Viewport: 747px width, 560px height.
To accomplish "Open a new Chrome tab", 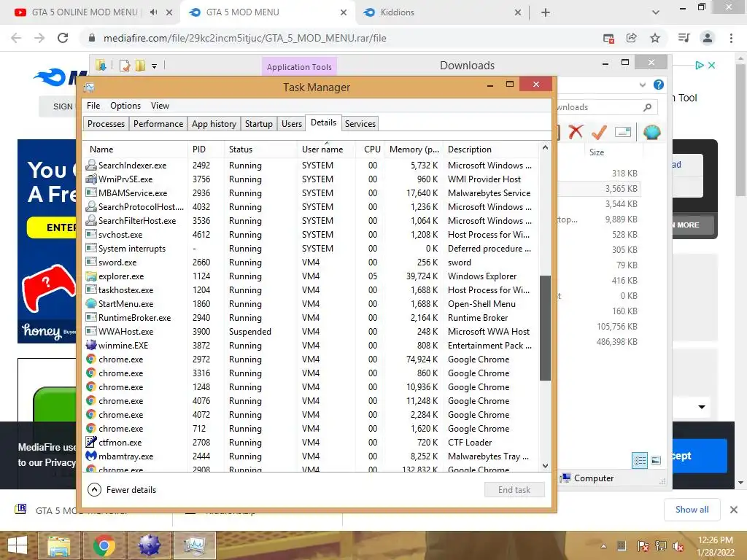I will (546, 12).
